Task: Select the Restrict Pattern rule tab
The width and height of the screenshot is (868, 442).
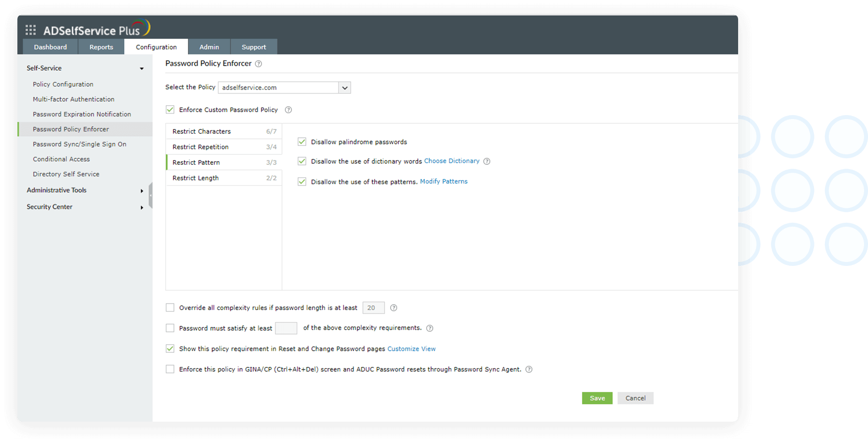Action: click(x=224, y=162)
